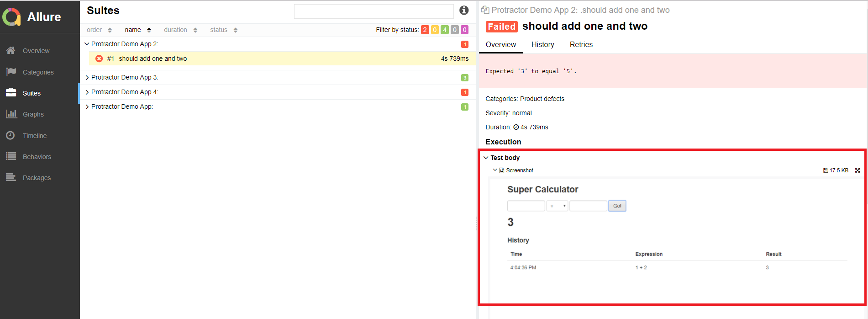868x319 pixels.
Task: Click the failed status icon on test #1
Action: (99, 58)
